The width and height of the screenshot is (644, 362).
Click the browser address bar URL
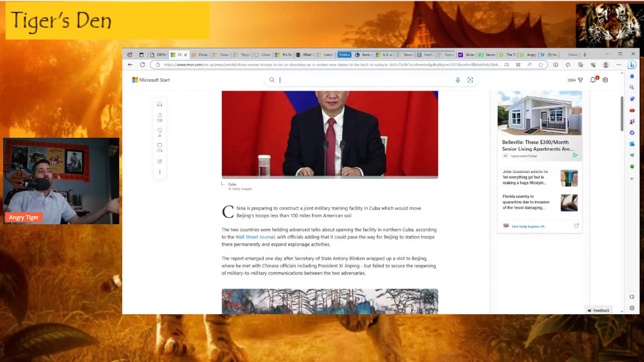[x=332, y=65]
